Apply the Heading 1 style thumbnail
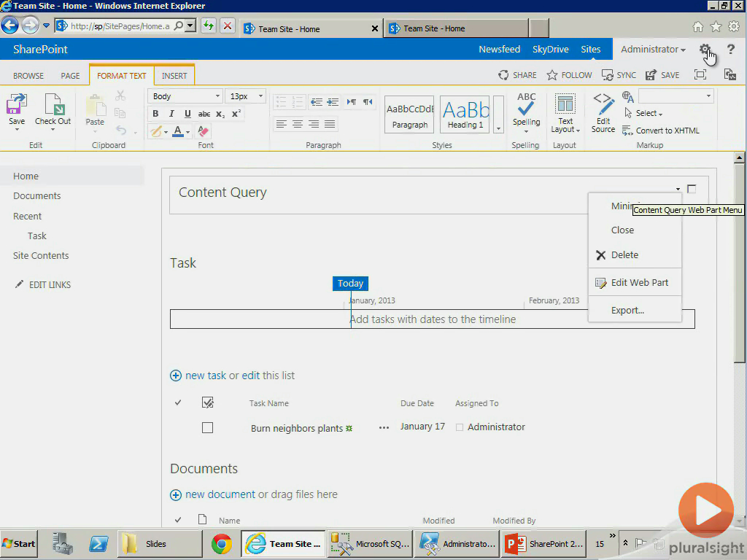Image resolution: width=747 pixels, height=560 pixels. click(x=465, y=114)
